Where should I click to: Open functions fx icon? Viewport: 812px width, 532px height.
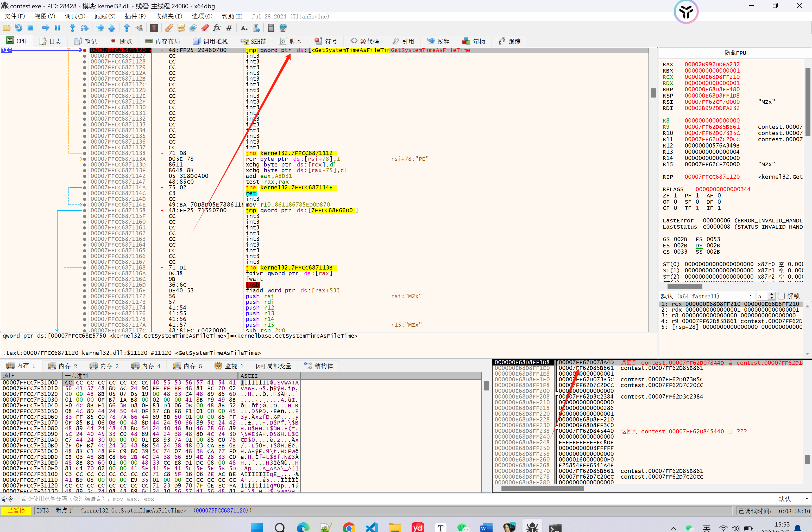point(217,28)
